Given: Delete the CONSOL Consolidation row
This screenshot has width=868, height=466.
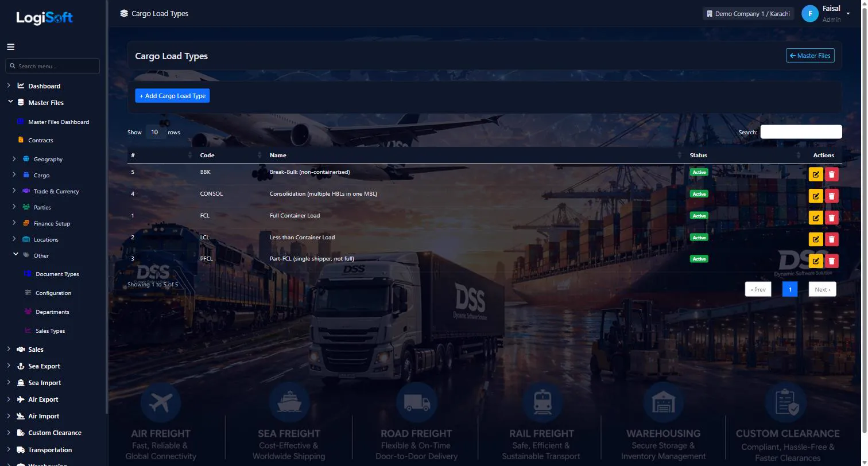Looking at the screenshot, I should pos(832,196).
